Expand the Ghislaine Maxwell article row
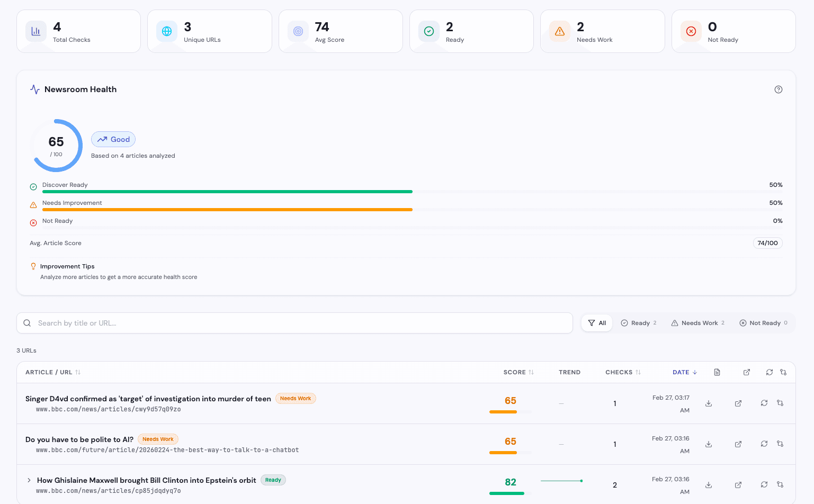The width and height of the screenshot is (814, 504). 29,480
